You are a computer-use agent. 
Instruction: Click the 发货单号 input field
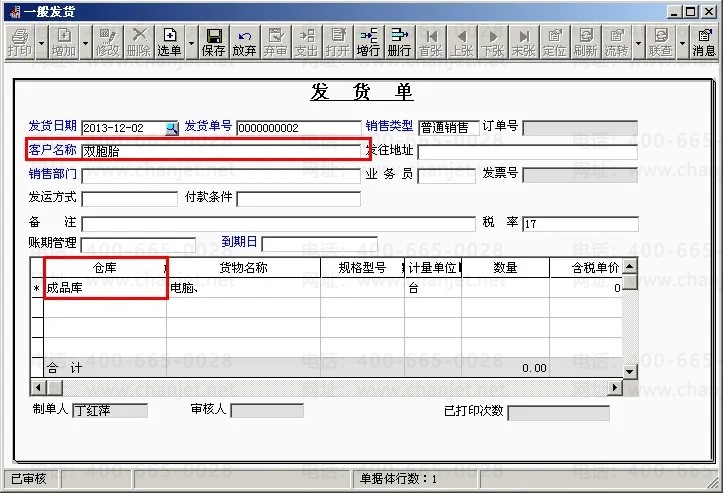click(x=298, y=128)
